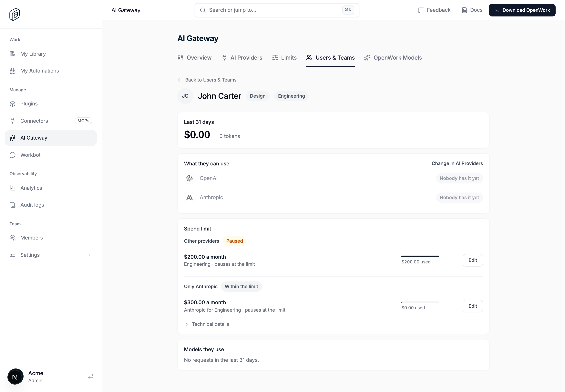Open Members people icon
This screenshot has height=392, width=565.
13,238
